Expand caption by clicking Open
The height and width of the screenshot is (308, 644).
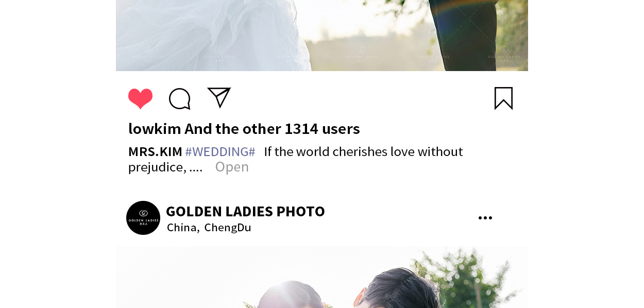[232, 167]
